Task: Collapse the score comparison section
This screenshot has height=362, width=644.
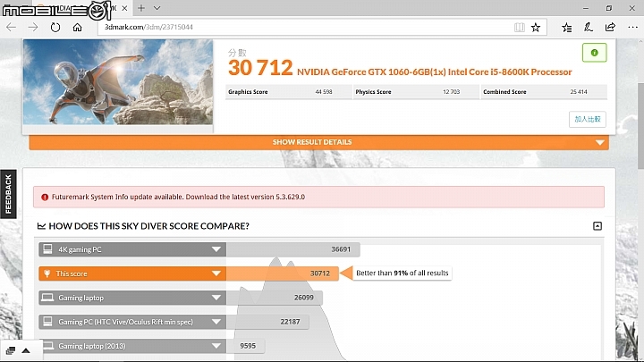Action: (x=597, y=226)
